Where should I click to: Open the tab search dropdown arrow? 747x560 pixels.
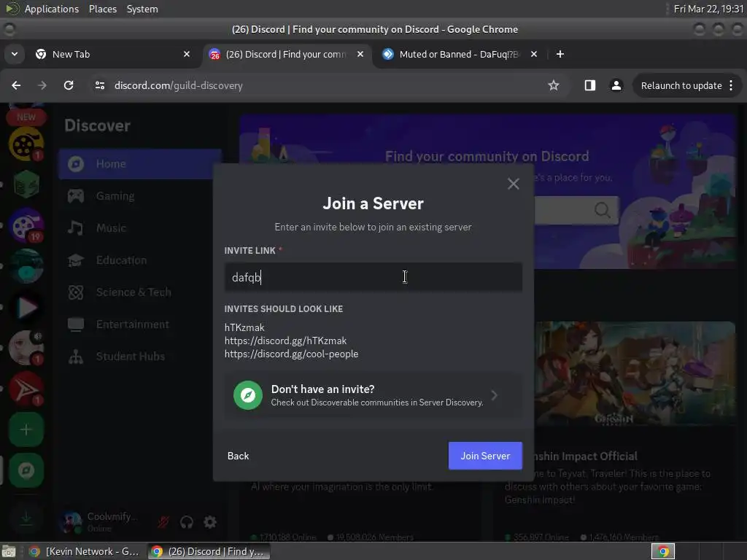(15, 54)
